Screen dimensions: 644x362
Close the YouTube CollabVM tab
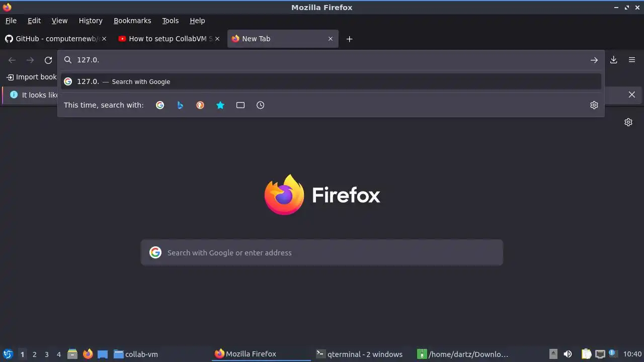pos(217,39)
